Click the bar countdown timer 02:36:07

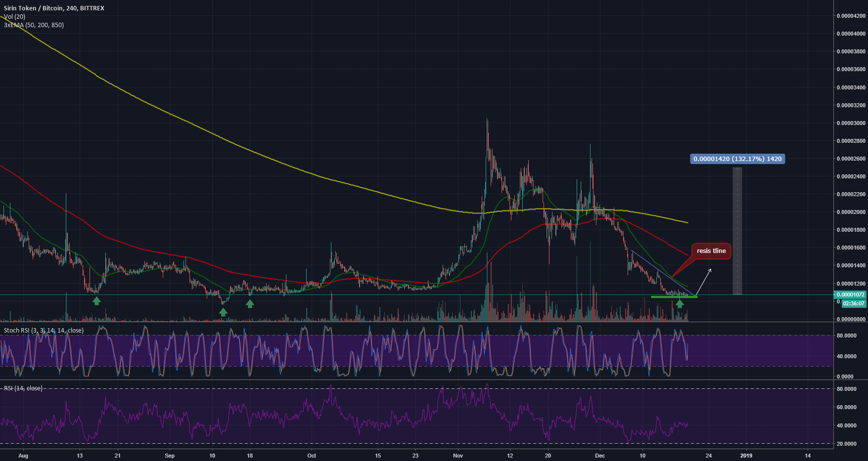[x=854, y=303]
